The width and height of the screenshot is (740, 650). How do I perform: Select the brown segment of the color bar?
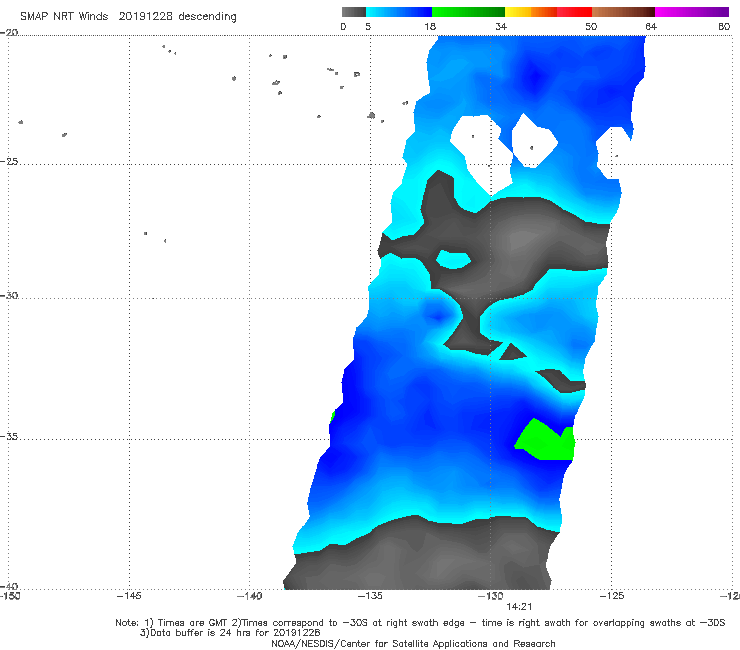click(623, 12)
